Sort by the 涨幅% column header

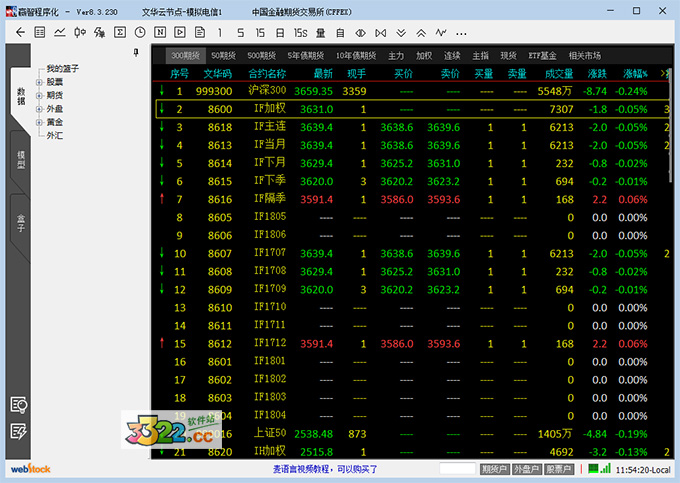(x=635, y=74)
